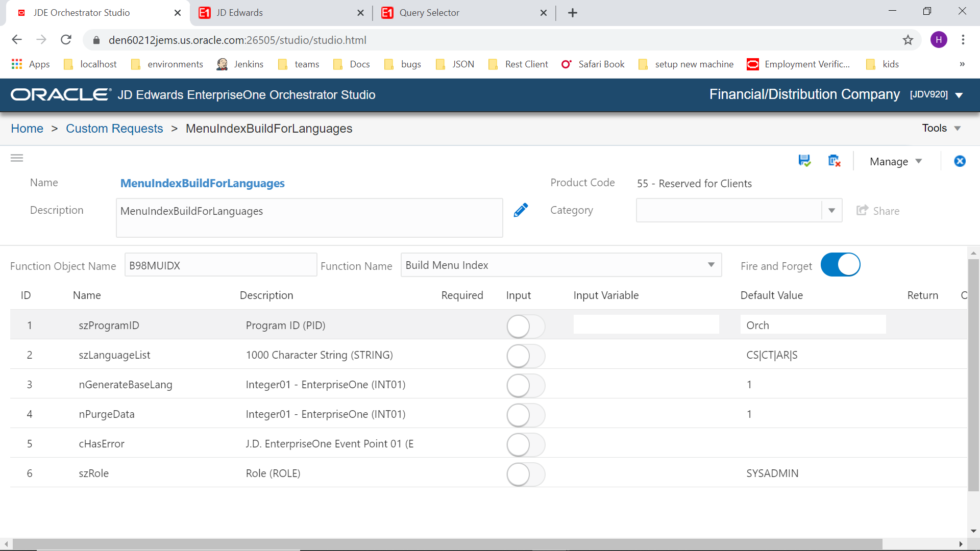Open a new browser tab
The height and width of the screenshot is (551, 980).
point(573,13)
